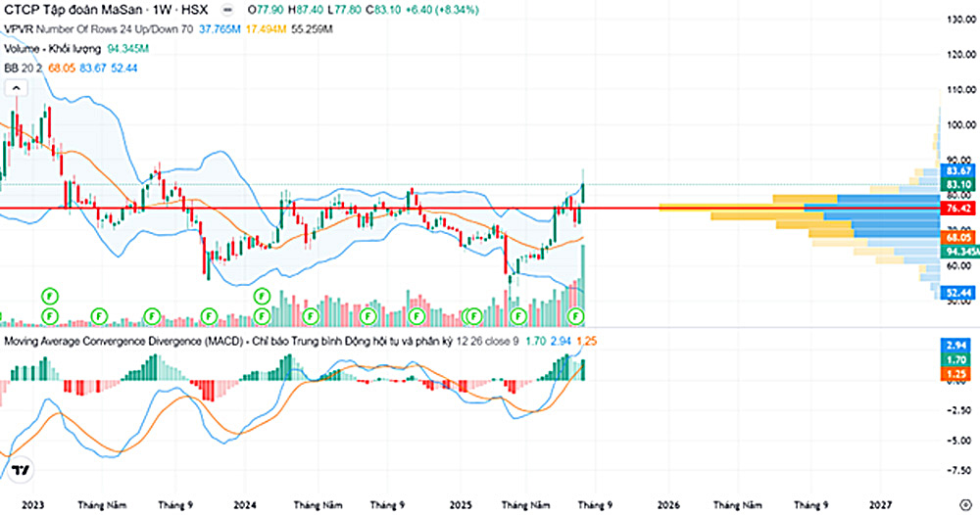Open chart settings gear on the time axis
This screenshot has height=515, width=980.
click(966, 504)
